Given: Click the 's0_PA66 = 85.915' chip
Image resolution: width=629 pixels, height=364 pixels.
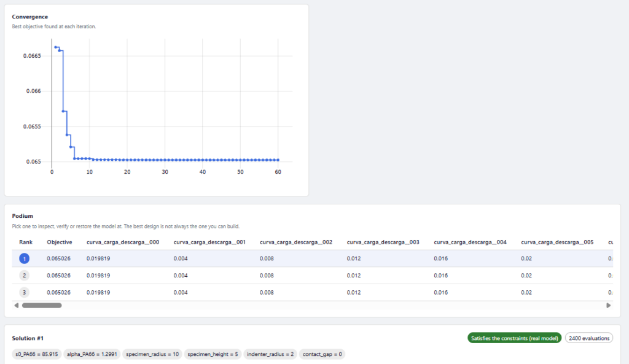Looking at the screenshot, I should [36, 354].
